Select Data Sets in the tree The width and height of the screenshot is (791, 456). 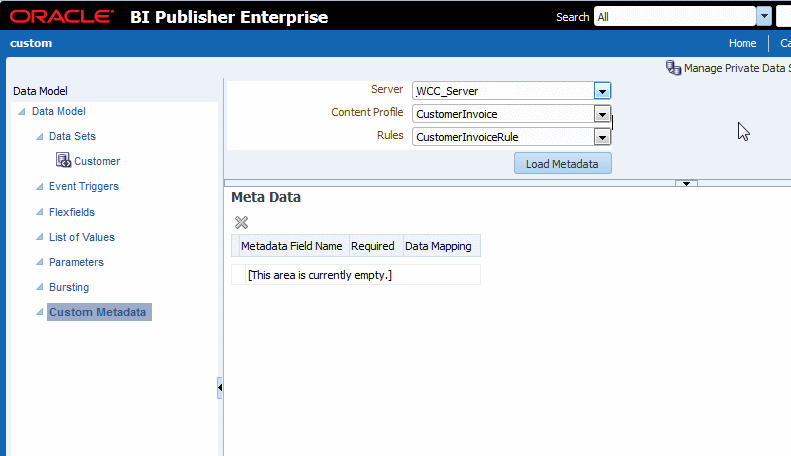(72, 136)
